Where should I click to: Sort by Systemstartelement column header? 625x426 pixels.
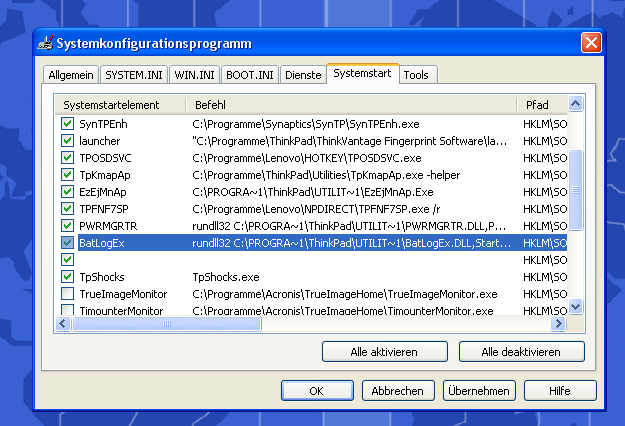click(120, 105)
